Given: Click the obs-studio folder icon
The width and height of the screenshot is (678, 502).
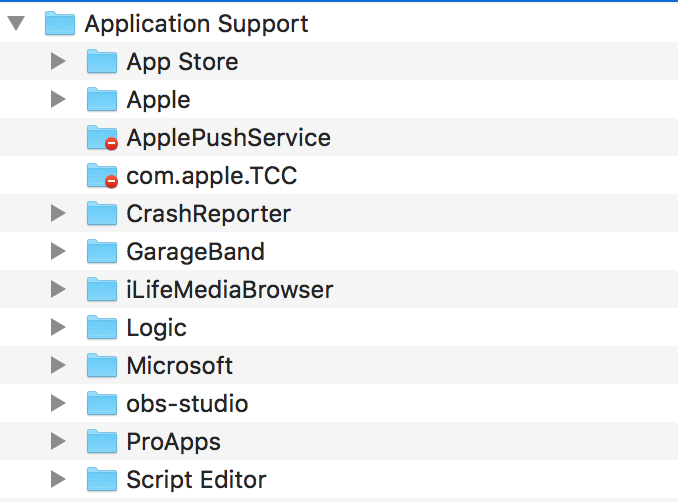Looking at the screenshot, I should coord(102,403).
